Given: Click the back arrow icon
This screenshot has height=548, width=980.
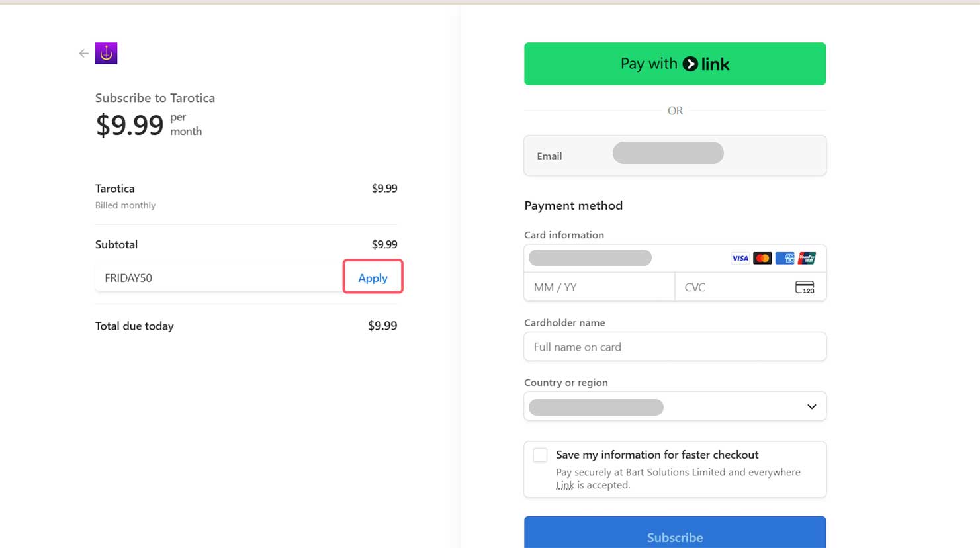Looking at the screenshot, I should [83, 54].
